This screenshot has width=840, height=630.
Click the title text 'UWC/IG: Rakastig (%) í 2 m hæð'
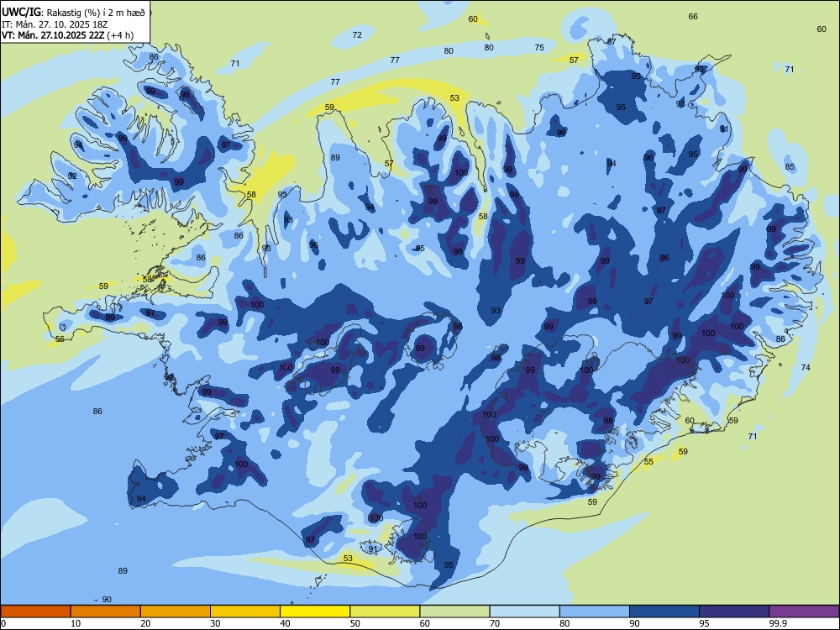[x=74, y=13]
